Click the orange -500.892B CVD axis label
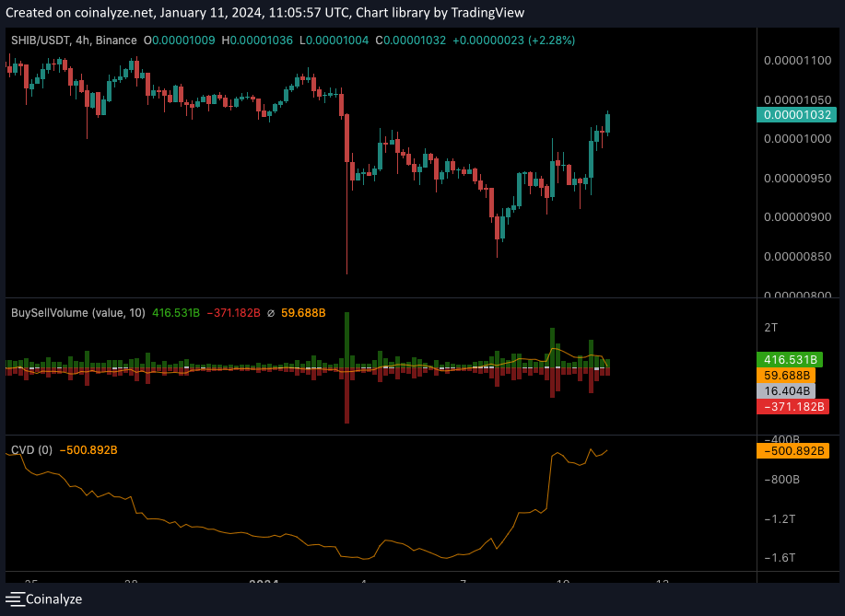845x616 pixels. [x=791, y=451]
